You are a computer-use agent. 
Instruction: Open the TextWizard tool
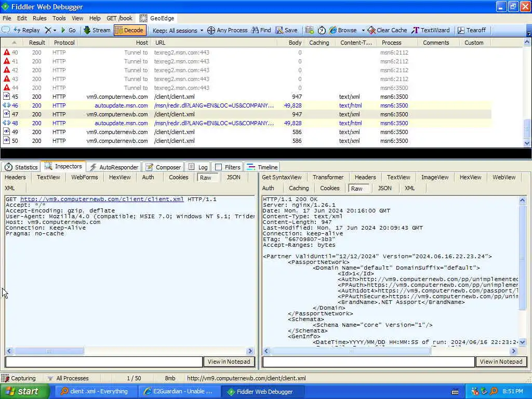[x=431, y=30]
